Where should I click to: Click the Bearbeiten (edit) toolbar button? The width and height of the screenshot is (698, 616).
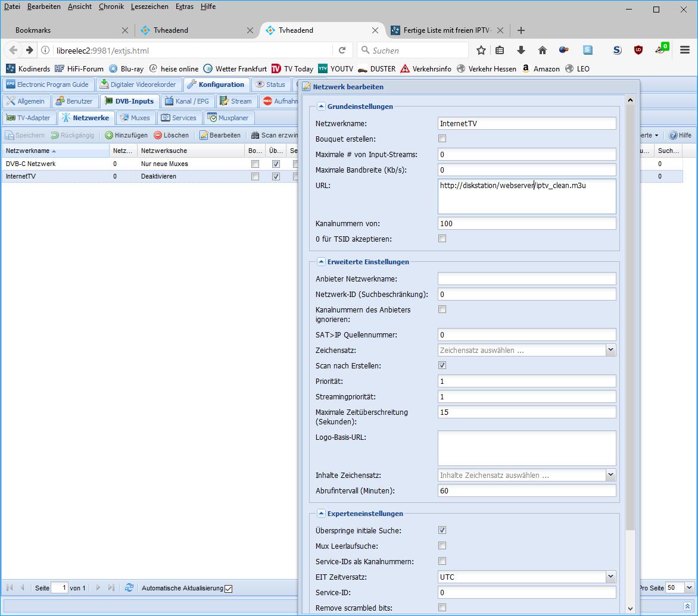pyautogui.click(x=220, y=135)
